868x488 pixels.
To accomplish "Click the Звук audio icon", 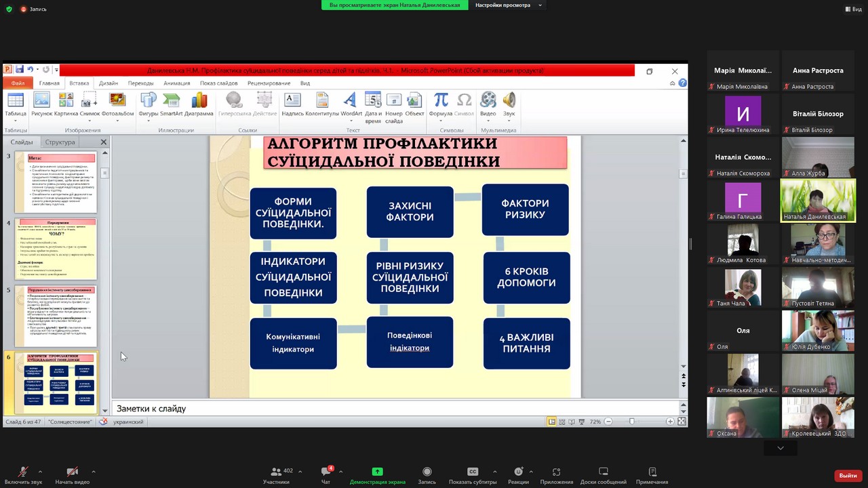I will (x=509, y=105).
